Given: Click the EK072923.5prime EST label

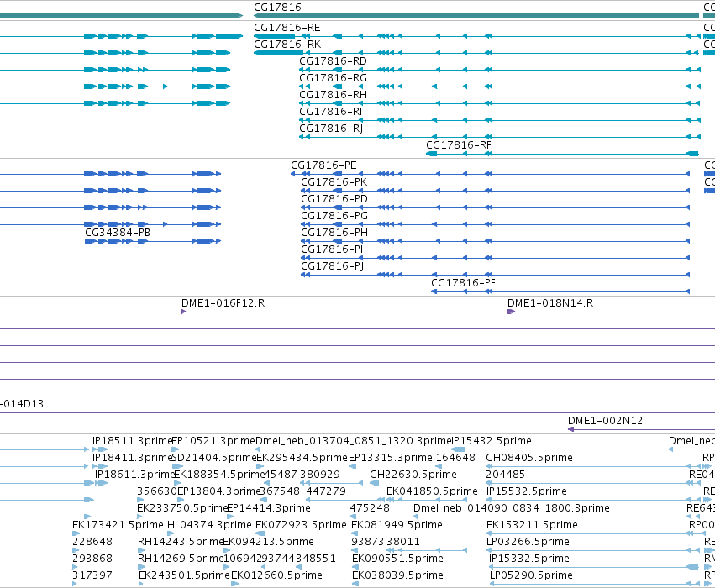Looking at the screenshot, I should (301, 526).
